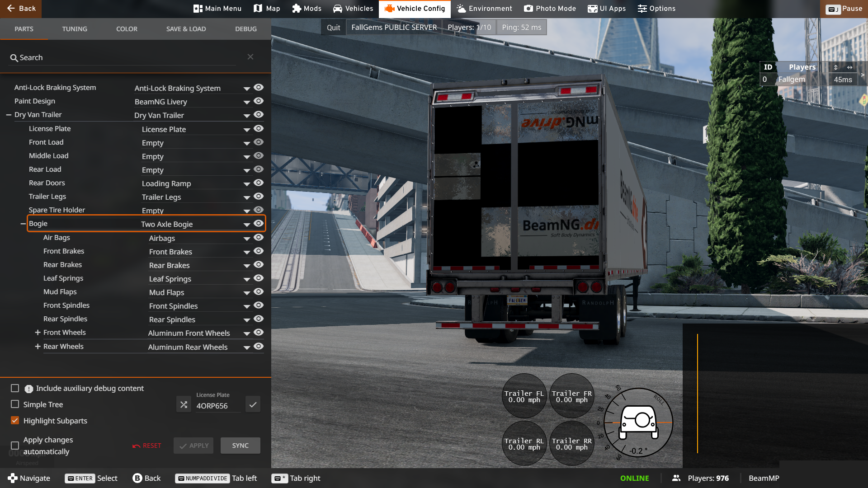The height and width of the screenshot is (488, 868).
Task: Toggle visibility of Rear Wheels part
Action: tap(259, 346)
